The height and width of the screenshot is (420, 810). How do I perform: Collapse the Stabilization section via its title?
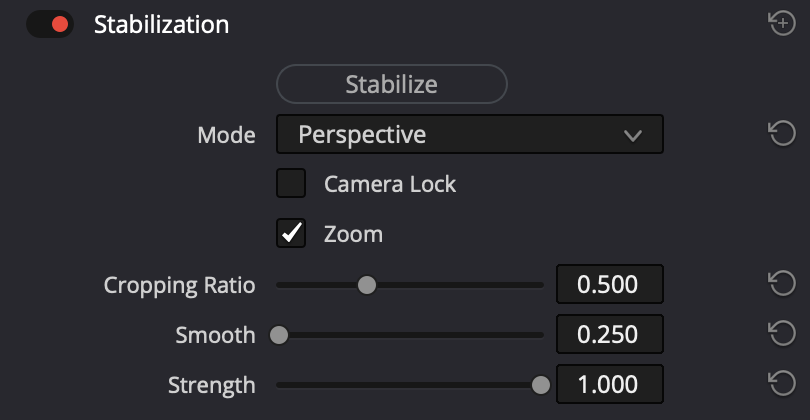coord(161,24)
